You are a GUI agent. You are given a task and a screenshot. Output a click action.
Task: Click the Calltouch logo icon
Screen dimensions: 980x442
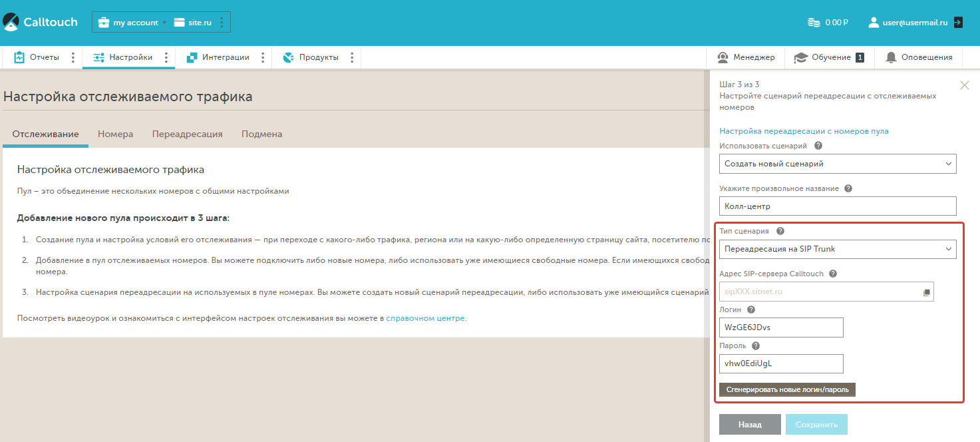11,22
